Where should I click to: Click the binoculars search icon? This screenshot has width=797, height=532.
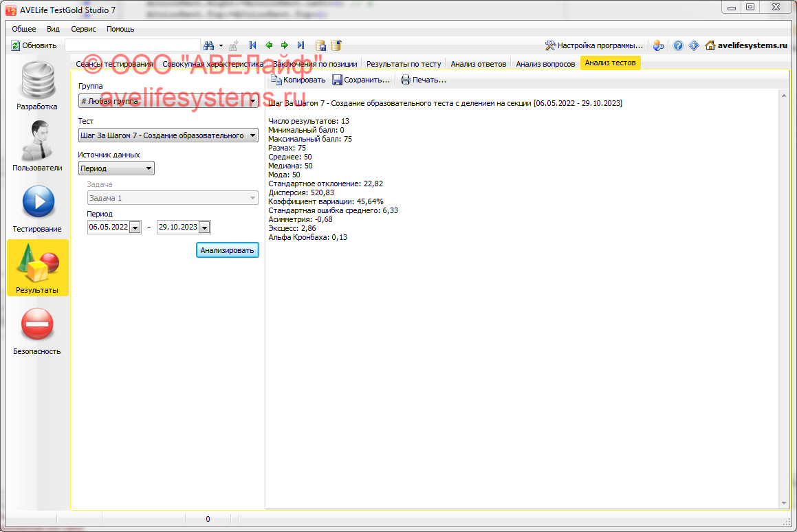pyautogui.click(x=209, y=45)
